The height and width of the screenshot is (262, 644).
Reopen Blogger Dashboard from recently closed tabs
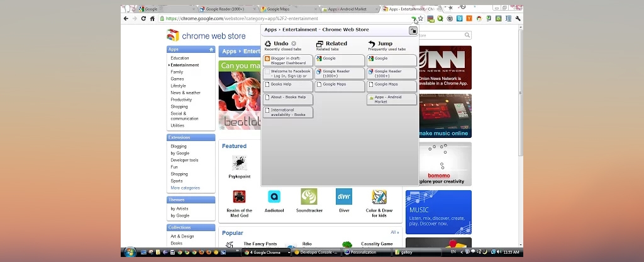288,60
